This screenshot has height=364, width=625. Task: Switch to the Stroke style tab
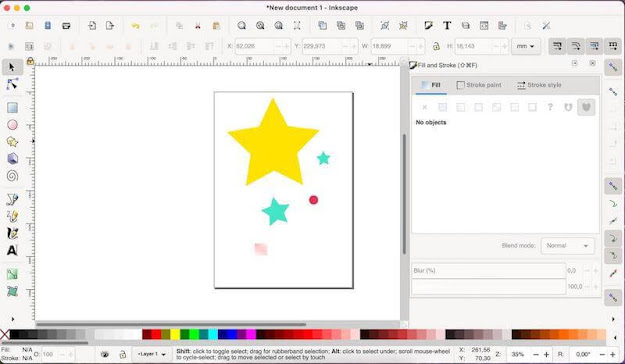[539, 85]
